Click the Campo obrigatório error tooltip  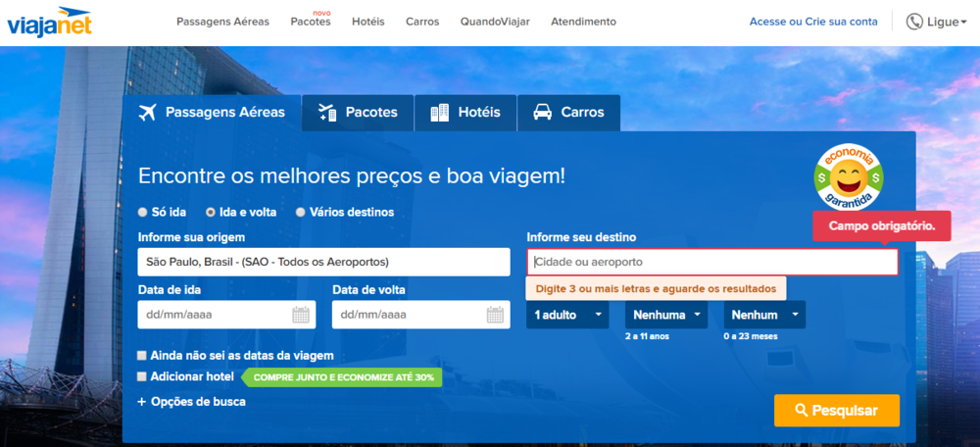(882, 226)
